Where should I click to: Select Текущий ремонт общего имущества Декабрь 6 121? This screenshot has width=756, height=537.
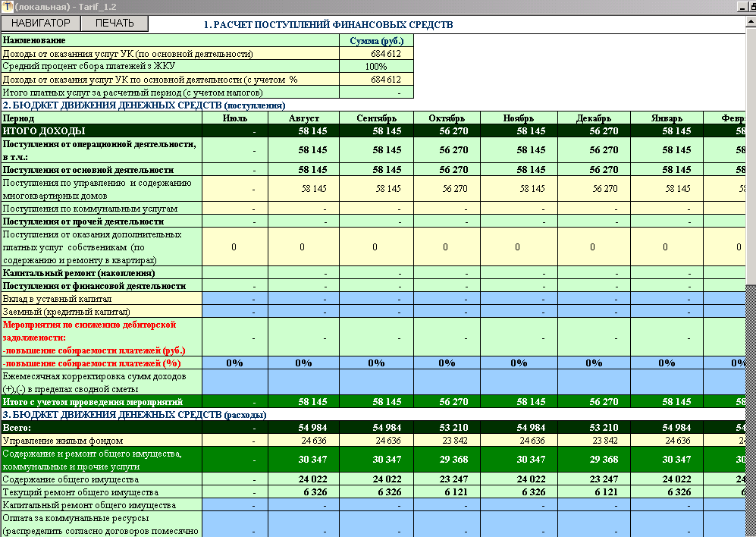(594, 492)
